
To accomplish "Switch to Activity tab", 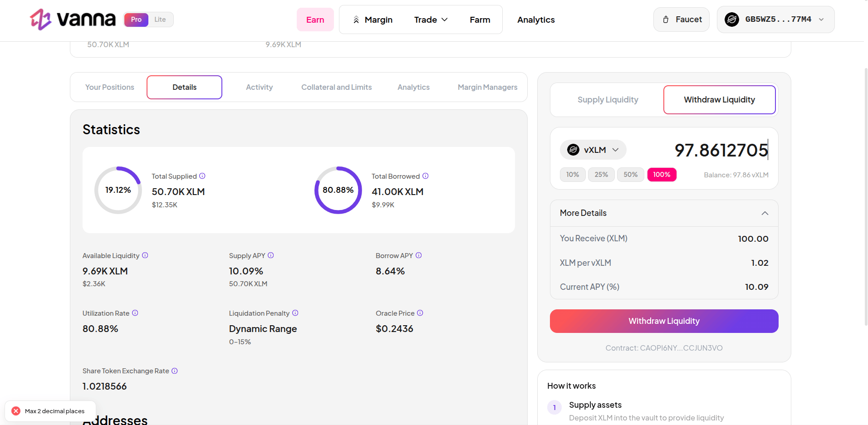I will (259, 87).
